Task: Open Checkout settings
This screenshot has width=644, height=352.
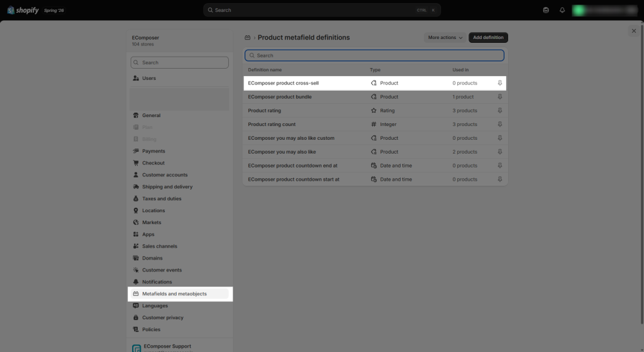Action: click(179, 163)
